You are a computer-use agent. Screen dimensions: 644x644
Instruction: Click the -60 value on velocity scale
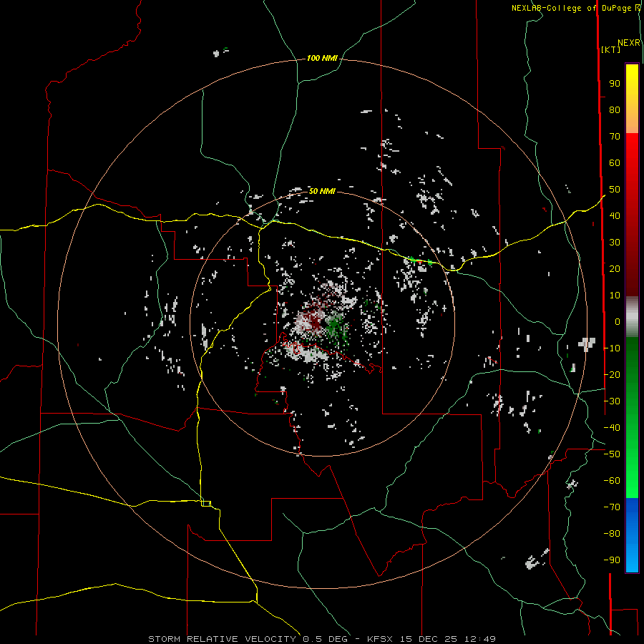(612, 481)
